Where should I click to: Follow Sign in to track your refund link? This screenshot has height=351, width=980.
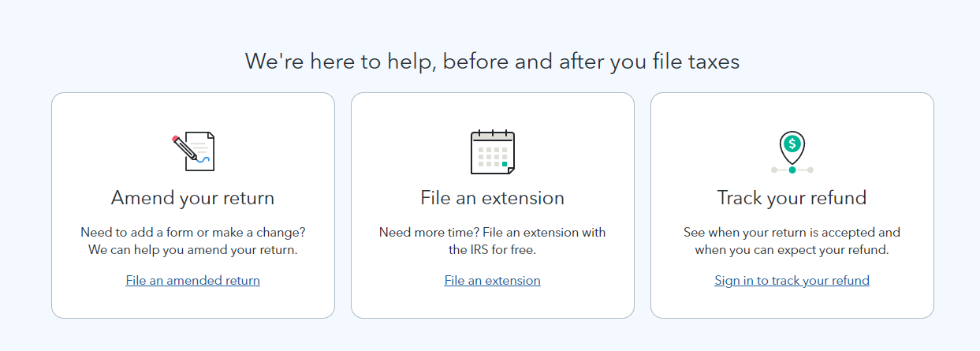click(x=792, y=280)
